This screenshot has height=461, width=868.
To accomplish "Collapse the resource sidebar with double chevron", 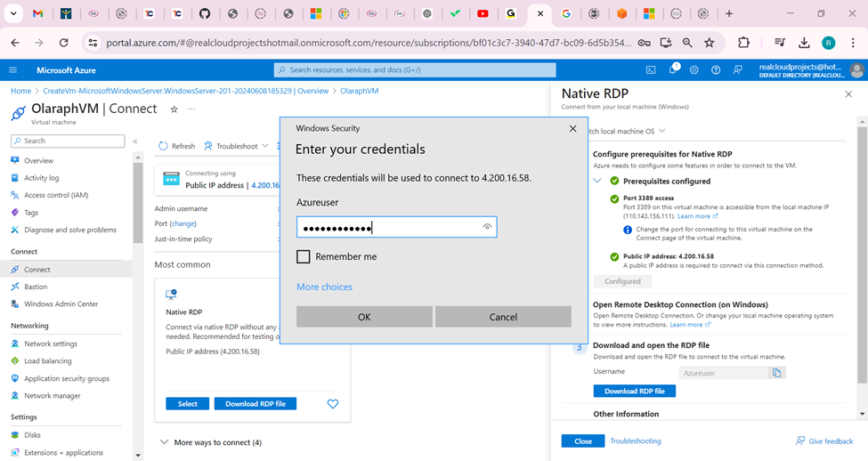I will point(135,142).
